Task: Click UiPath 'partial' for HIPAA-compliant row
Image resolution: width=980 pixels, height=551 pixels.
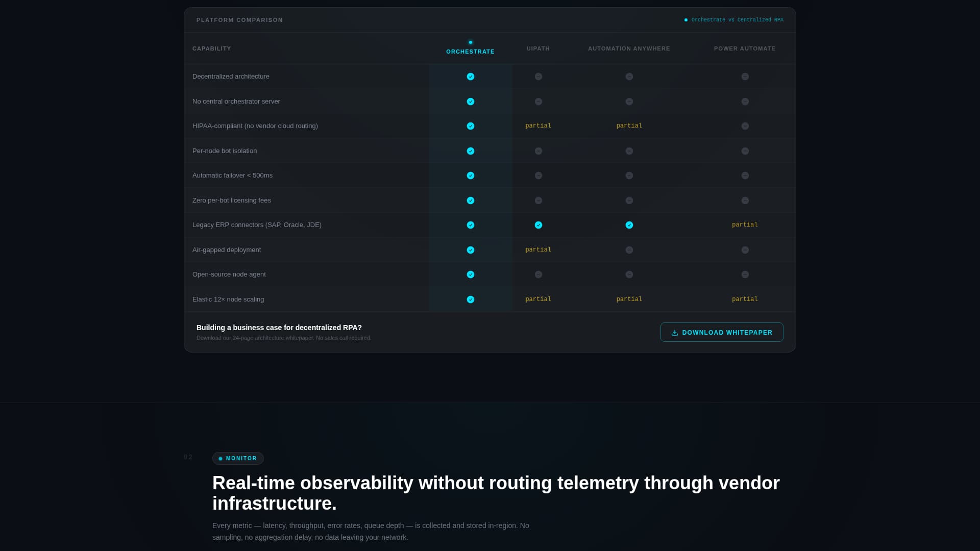Action: [x=538, y=126]
